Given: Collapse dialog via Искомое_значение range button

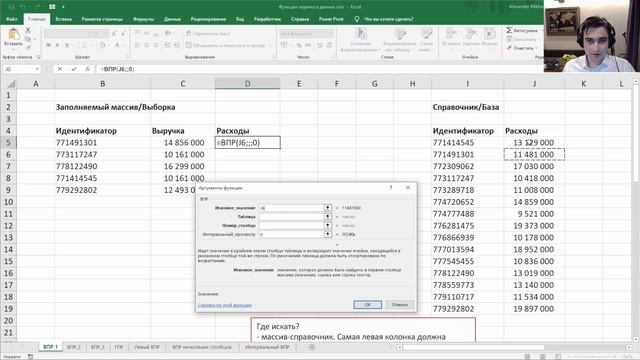Looking at the screenshot, I should [327, 208].
